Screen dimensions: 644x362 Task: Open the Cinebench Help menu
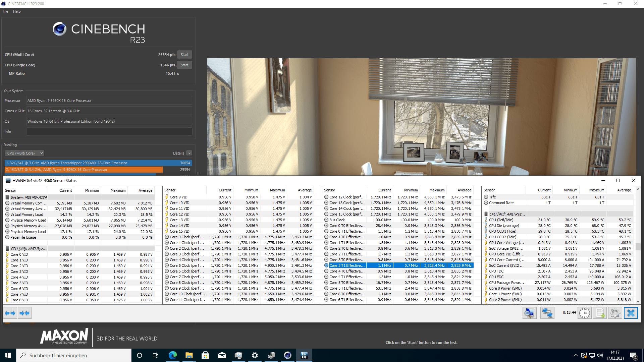[17, 11]
